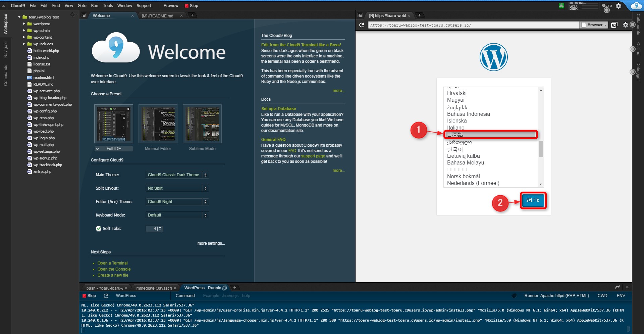Open hello-world.php file
The height and width of the screenshot is (334, 644).
coord(46,51)
